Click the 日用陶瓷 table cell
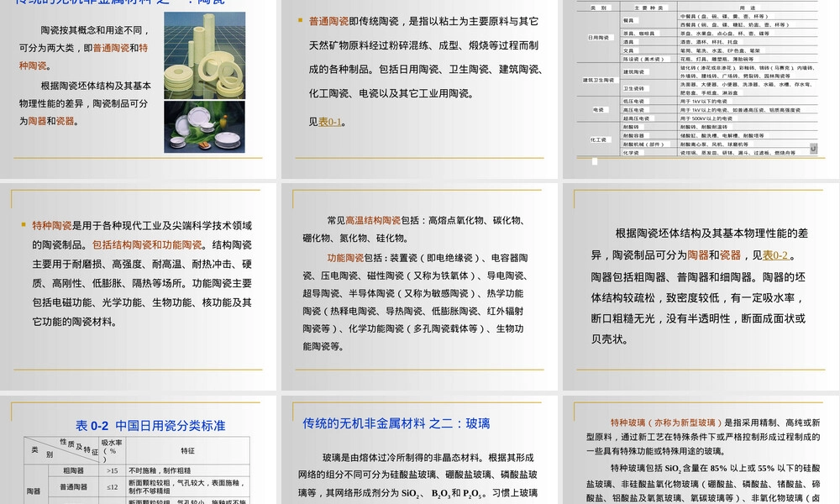The height and width of the screenshot is (504, 840). tap(598, 38)
